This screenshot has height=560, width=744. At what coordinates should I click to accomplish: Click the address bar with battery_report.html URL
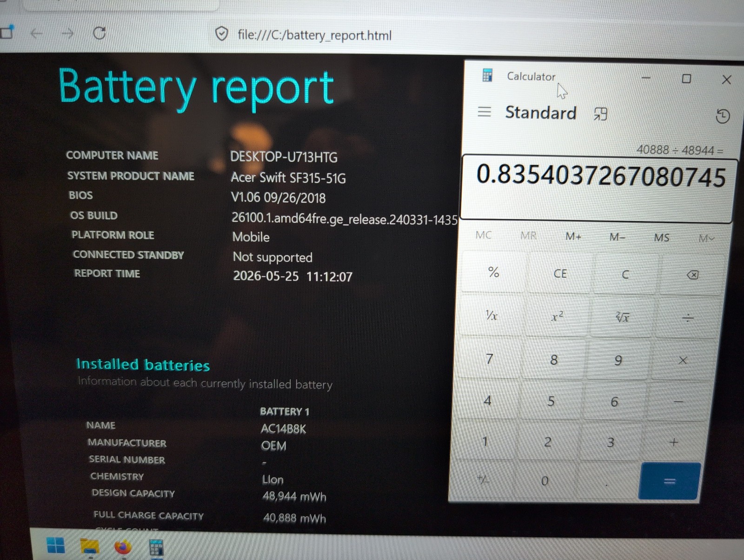[314, 35]
